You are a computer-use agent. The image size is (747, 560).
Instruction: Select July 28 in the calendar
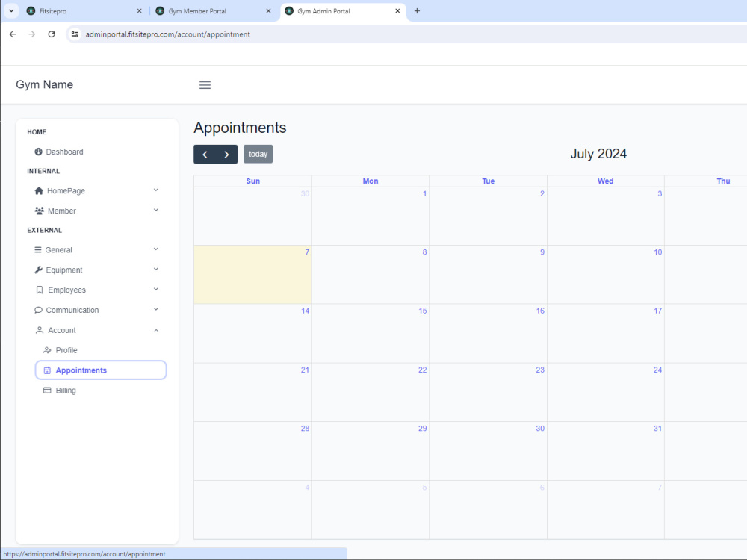253,451
